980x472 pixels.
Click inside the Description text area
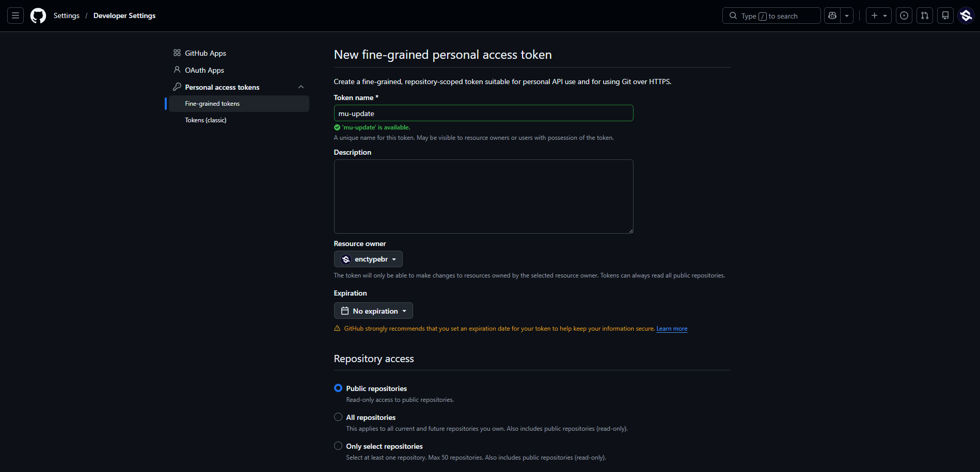(x=483, y=197)
